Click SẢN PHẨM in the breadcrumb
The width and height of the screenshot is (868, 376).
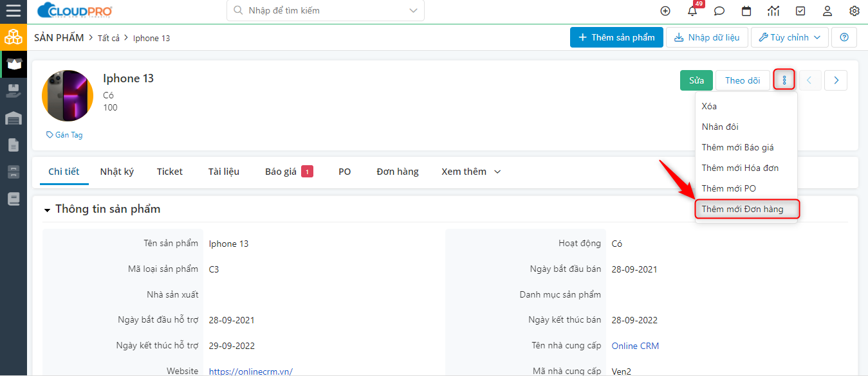tap(59, 37)
